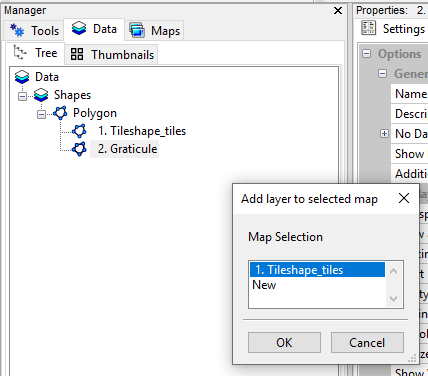
Task: Choose 1. Tileshape_tiles in Map Selection
Action: 317,270
